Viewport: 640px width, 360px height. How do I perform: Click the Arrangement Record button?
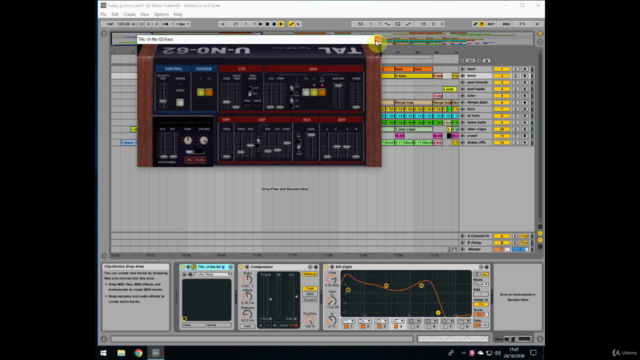pyautogui.click(x=274, y=24)
